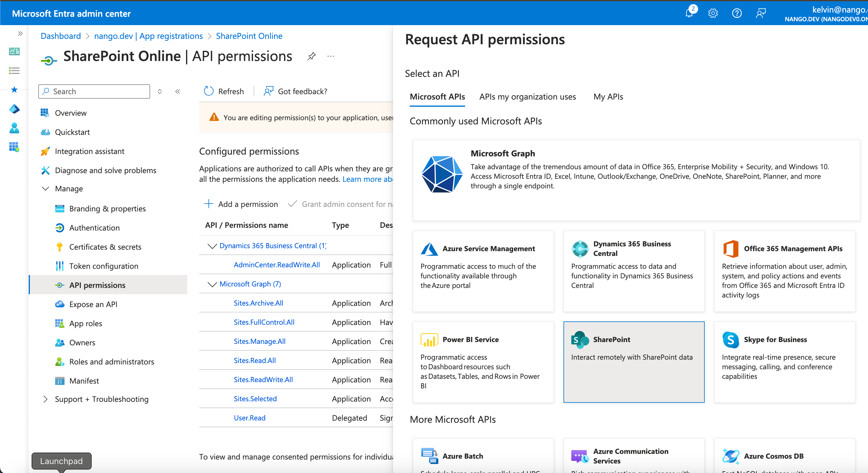This screenshot has width=868, height=473.
Task: Switch to APIs my organization uses tab
Action: (527, 97)
